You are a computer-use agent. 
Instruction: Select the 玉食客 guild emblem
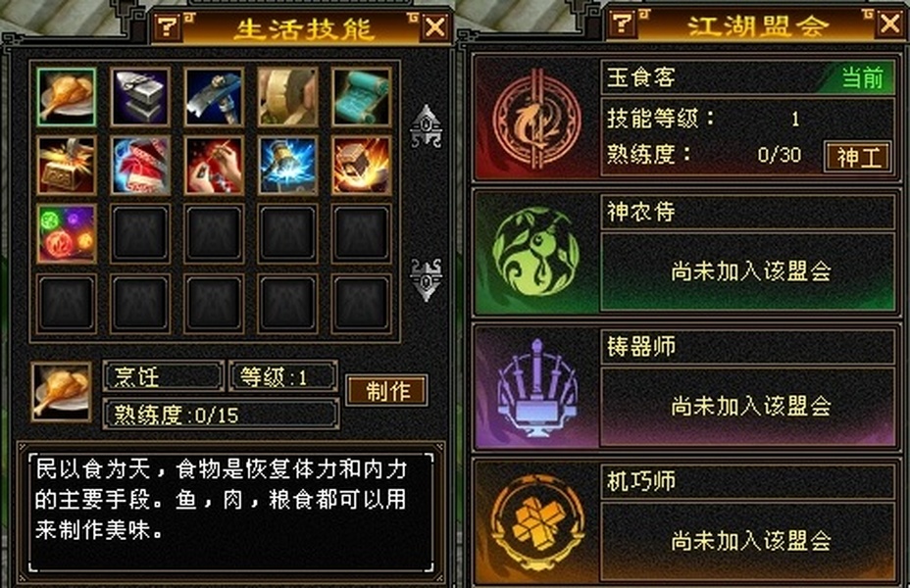click(536, 119)
